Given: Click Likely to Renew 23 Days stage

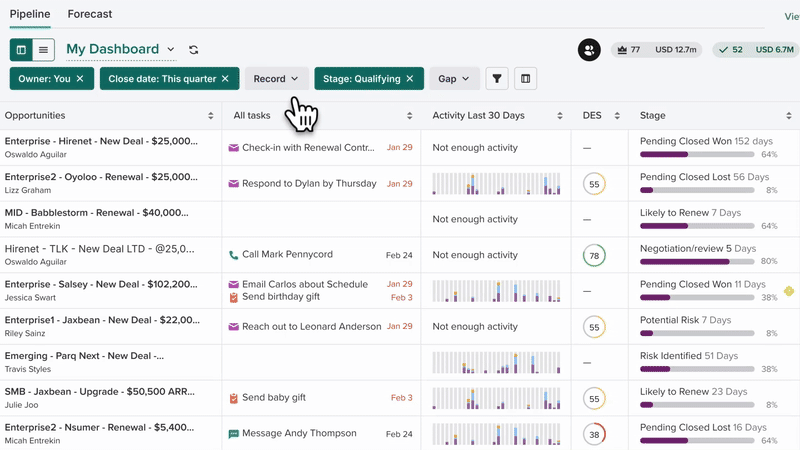Looking at the screenshot, I should click(693, 392).
